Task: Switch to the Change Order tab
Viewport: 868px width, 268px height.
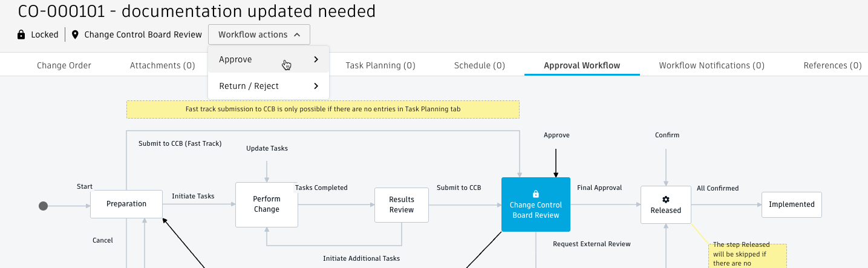Action: tap(64, 65)
